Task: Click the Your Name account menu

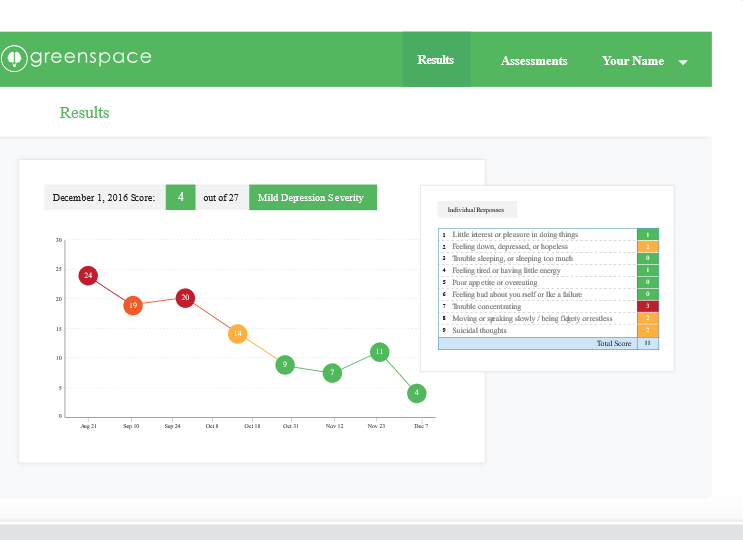Action: click(644, 61)
